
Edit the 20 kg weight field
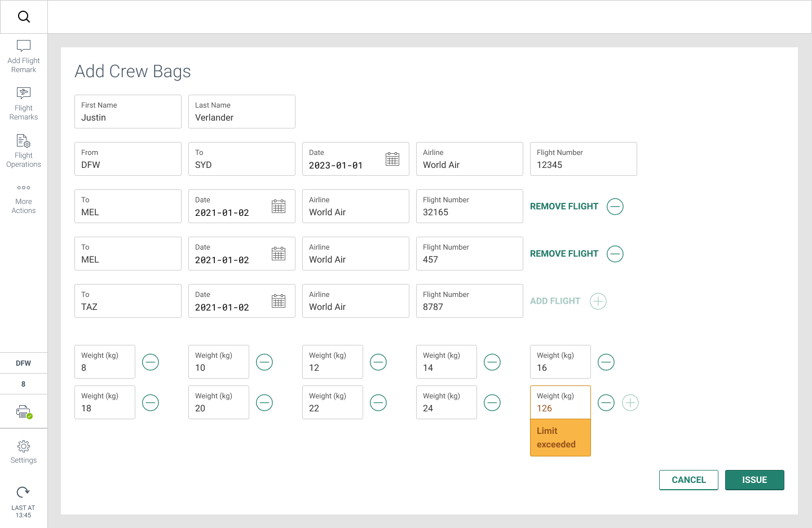(x=219, y=402)
